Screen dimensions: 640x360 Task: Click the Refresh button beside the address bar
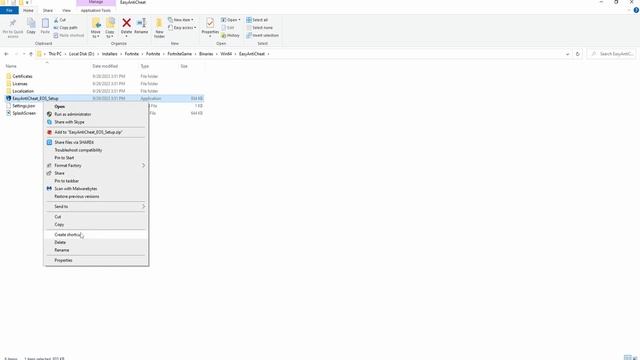click(578, 54)
